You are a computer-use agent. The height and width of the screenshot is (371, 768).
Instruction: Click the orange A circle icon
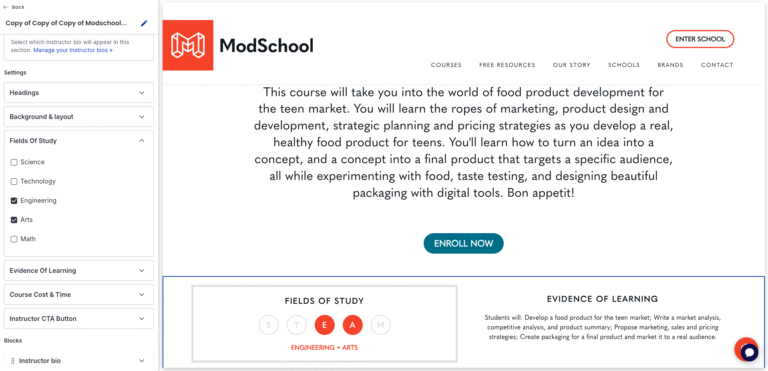353,324
